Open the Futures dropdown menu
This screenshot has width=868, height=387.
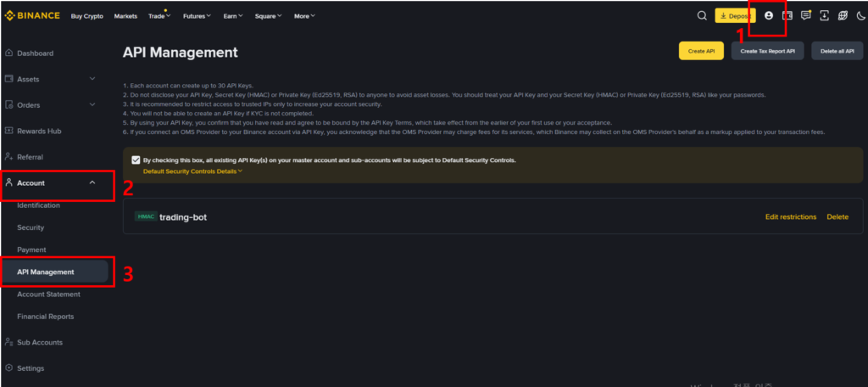click(197, 16)
